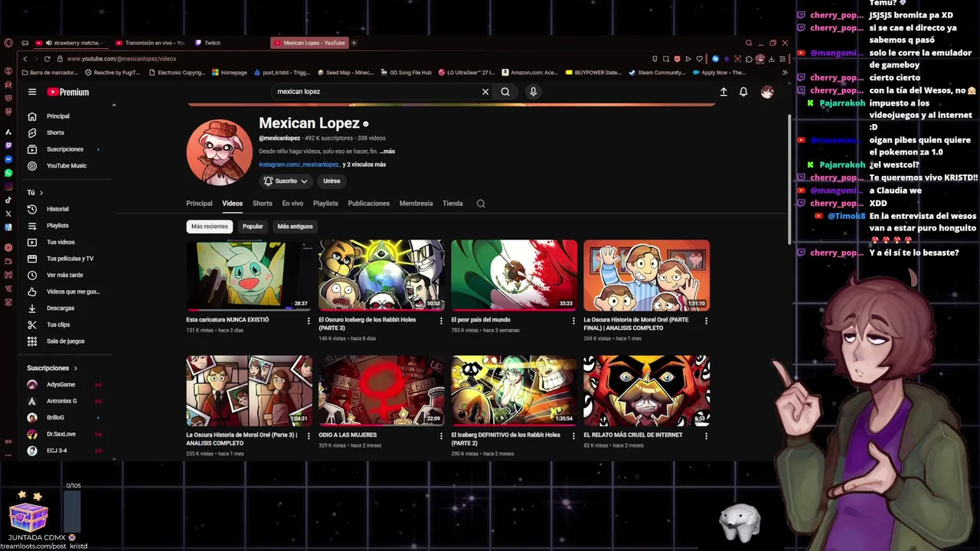Open El Oscuro Iceberg Rabbit Holes PARTE 3 thumbnail
The width and height of the screenshot is (980, 551).
click(381, 275)
